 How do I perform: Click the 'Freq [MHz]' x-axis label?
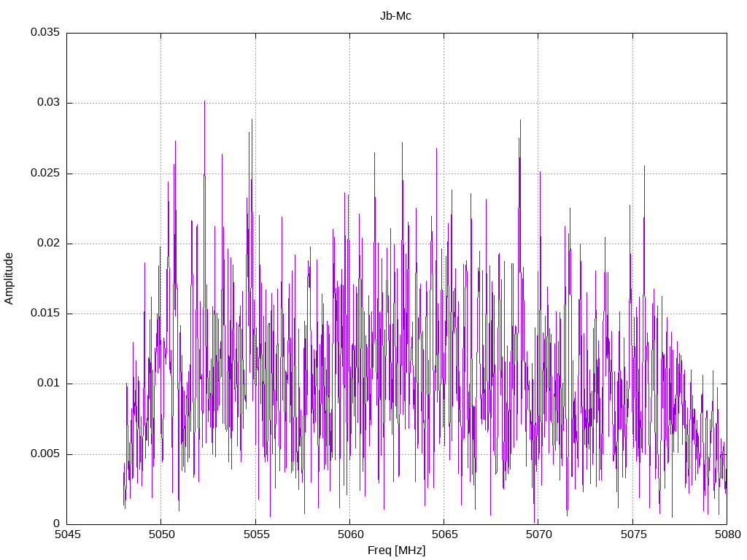[x=396, y=550]
